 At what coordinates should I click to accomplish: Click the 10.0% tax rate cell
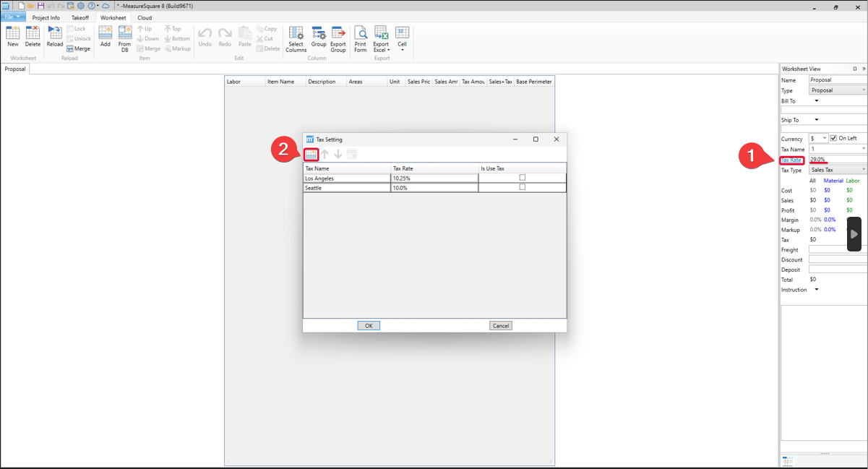434,187
